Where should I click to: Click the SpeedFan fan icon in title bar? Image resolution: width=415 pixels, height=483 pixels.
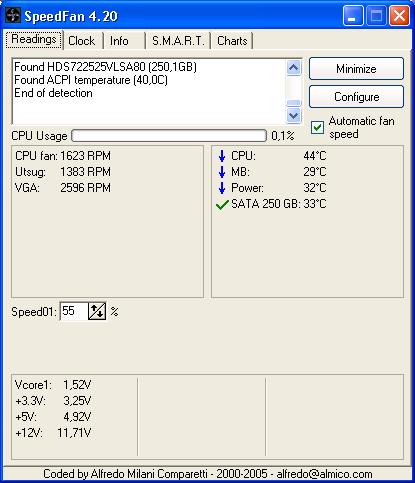tap(13, 15)
